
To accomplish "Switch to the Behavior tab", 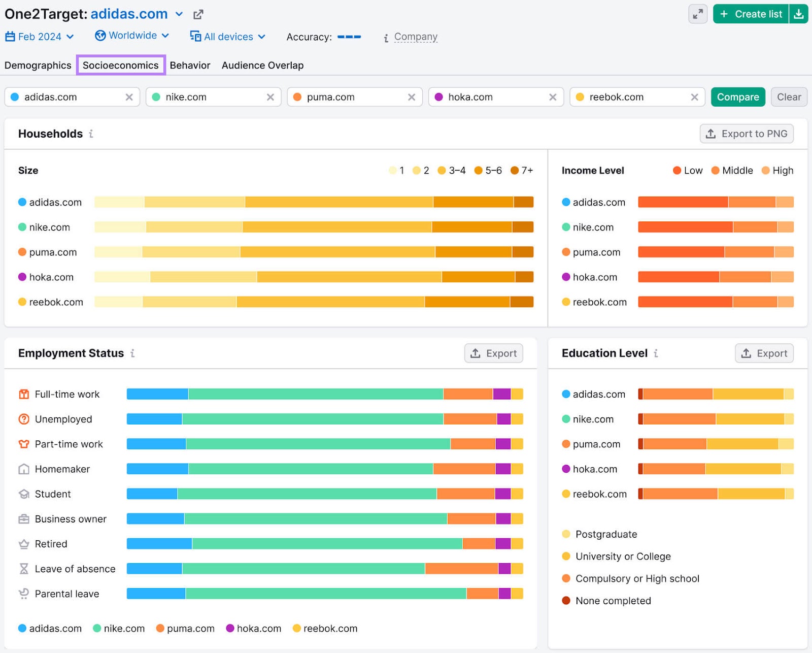I will (190, 65).
